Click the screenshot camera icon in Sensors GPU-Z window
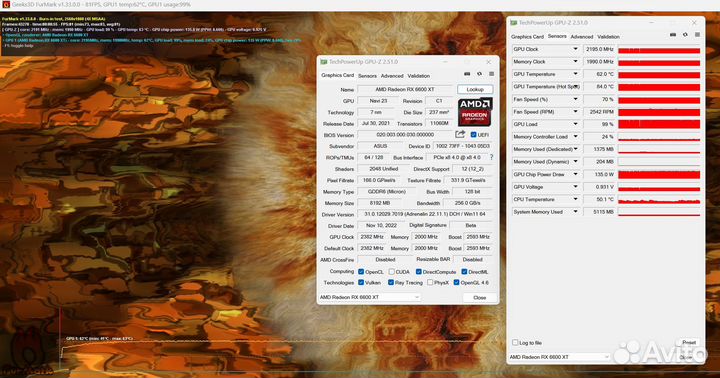The width and height of the screenshot is (720, 378). (673, 35)
